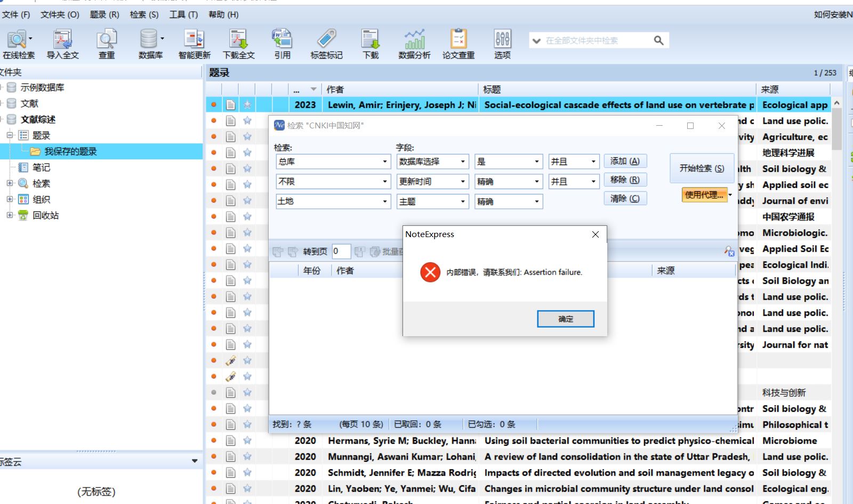
Task: Select the 笔记 tree item
Action: (x=41, y=167)
